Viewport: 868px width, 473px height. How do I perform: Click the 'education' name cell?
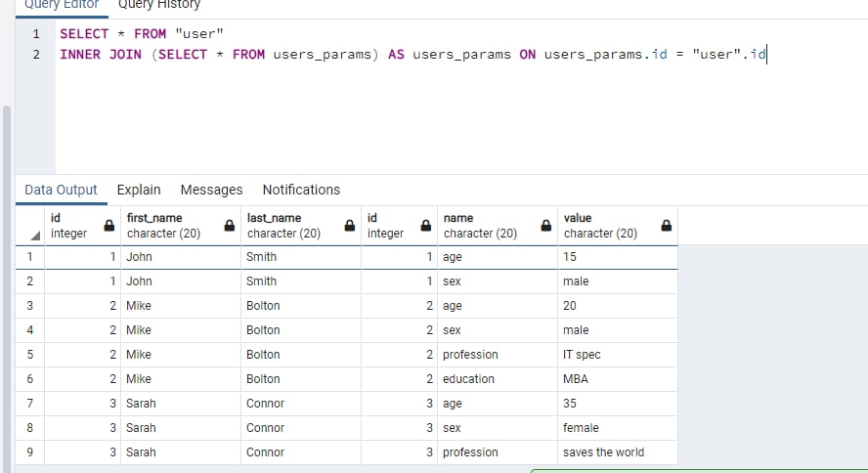[x=498, y=379]
